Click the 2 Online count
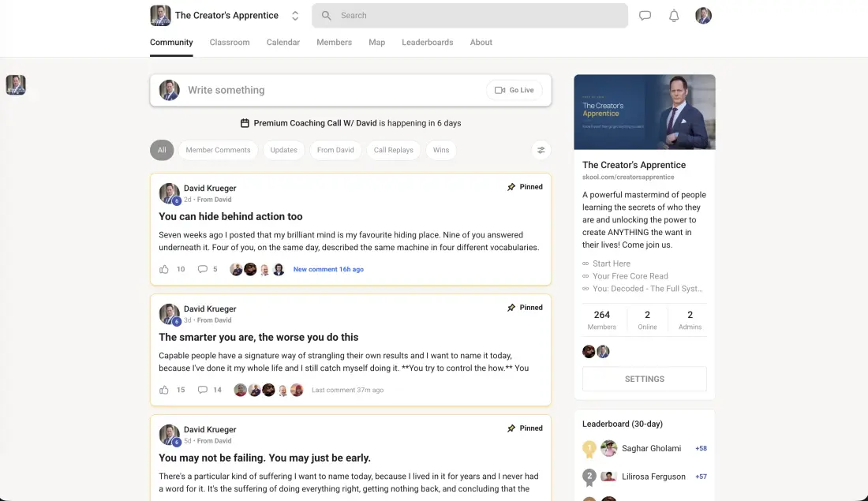 pyautogui.click(x=647, y=320)
